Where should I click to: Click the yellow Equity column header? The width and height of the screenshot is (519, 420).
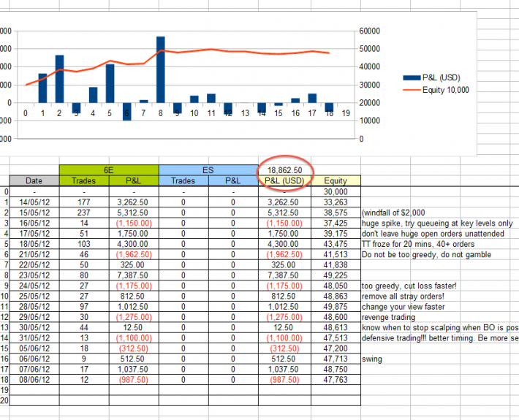pyautogui.click(x=336, y=180)
